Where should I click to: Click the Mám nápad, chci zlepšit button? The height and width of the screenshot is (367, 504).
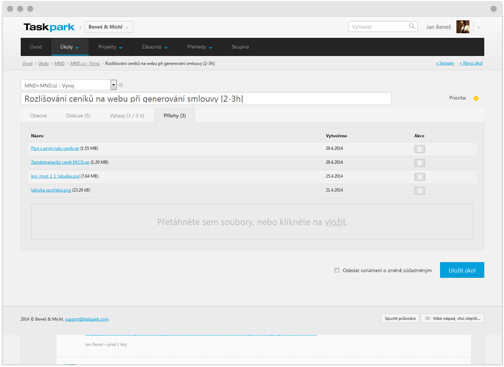pos(453,318)
